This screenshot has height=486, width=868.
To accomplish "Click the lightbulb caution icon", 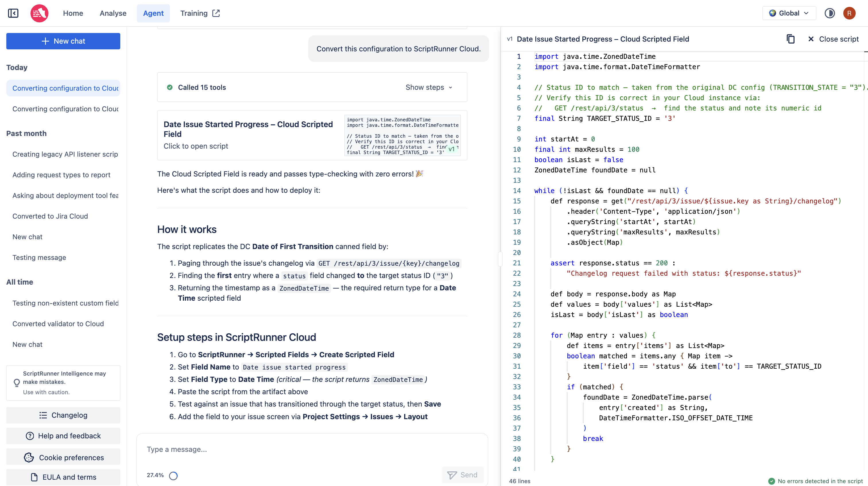I will 17,383.
